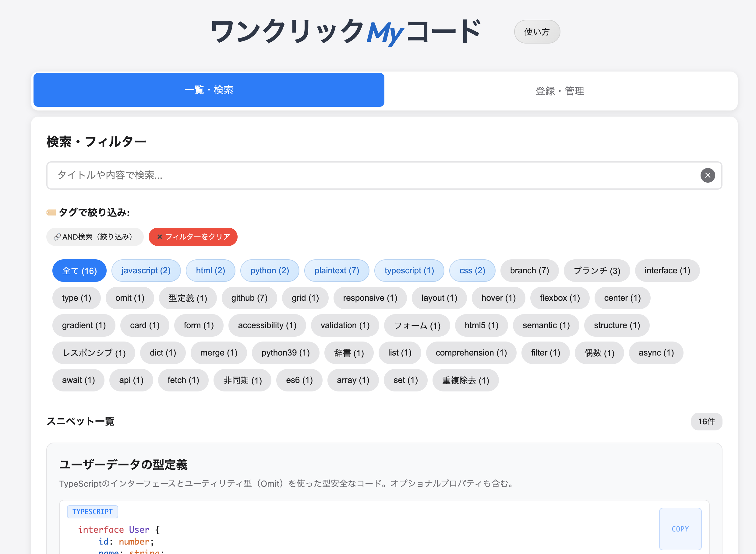The width and height of the screenshot is (756, 554).
Task: Select the gradient (1) tag
Action: 84,326
